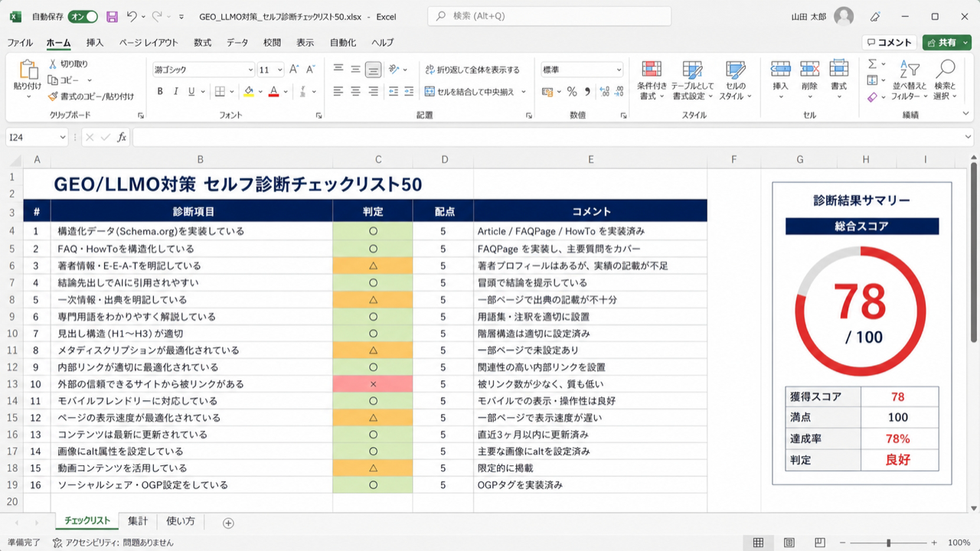Cut selection with the scissors icon
This screenshot has width=980, height=551.
click(53, 64)
